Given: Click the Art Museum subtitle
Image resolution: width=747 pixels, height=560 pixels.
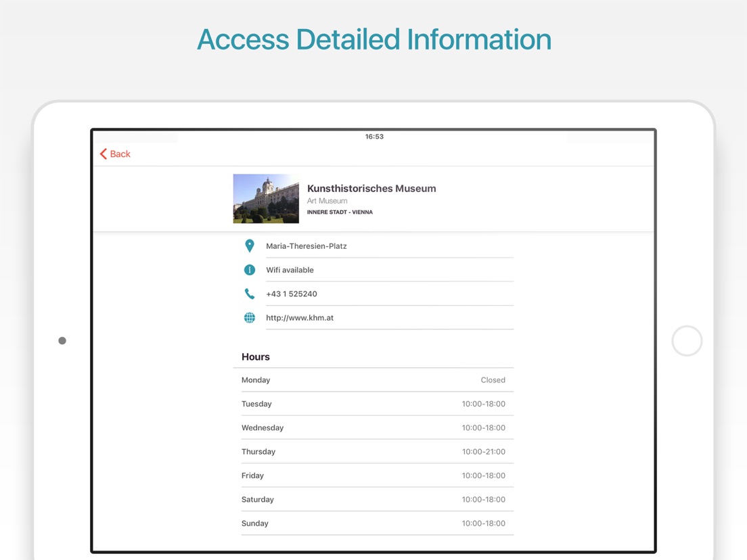Looking at the screenshot, I should (327, 201).
